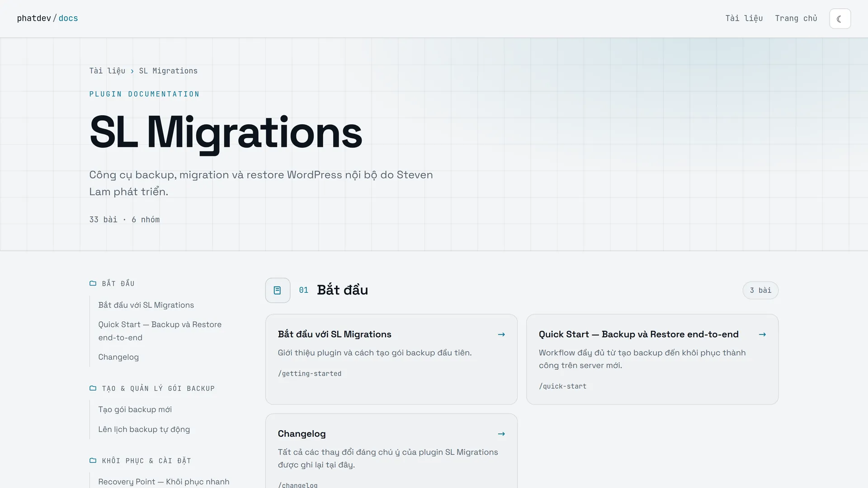Open sidebar link Lên lịch backup tự động
The height and width of the screenshot is (488, 868).
click(144, 429)
